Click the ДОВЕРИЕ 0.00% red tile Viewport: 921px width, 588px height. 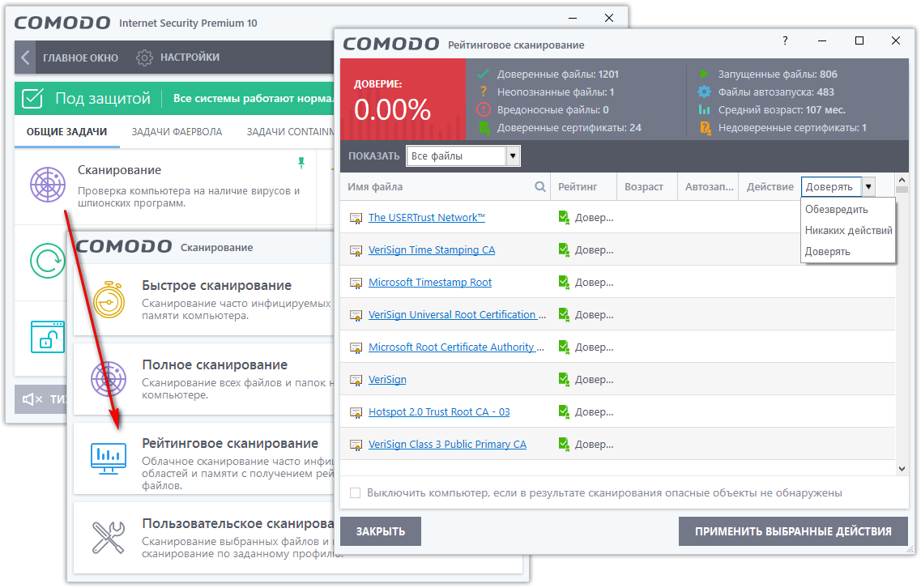click(403, 100)
